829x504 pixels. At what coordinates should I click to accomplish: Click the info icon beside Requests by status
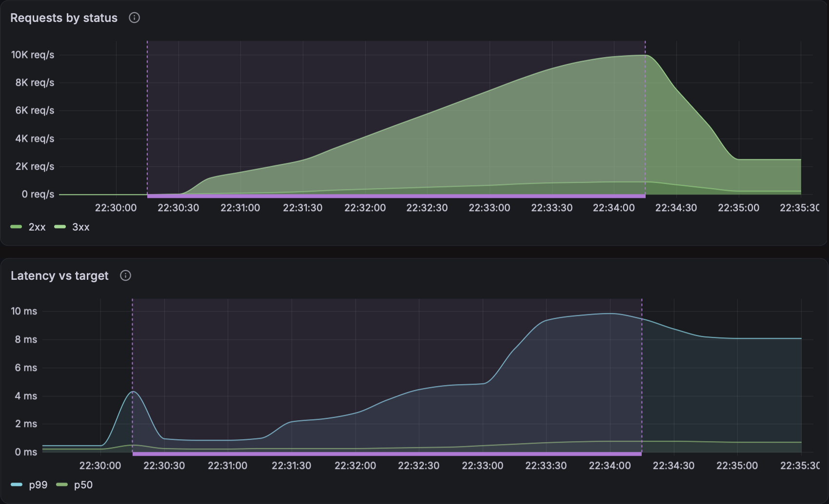pyautogui.click(x=134, y=18)
